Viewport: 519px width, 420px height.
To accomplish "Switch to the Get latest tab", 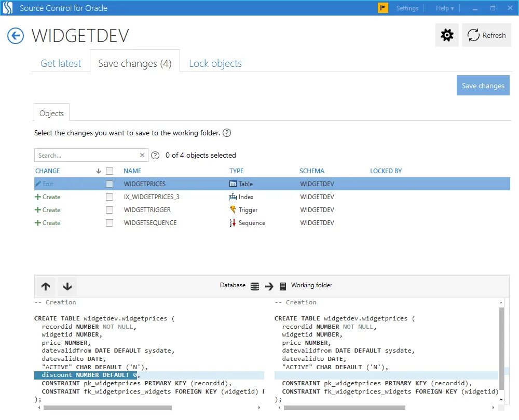I will (x=61, y=63).
